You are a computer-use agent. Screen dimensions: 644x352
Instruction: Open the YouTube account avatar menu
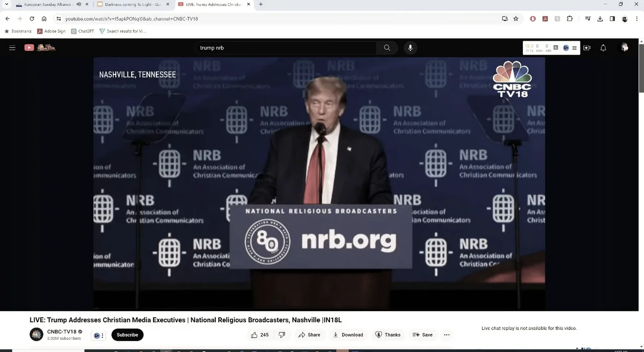click(624, 48)
